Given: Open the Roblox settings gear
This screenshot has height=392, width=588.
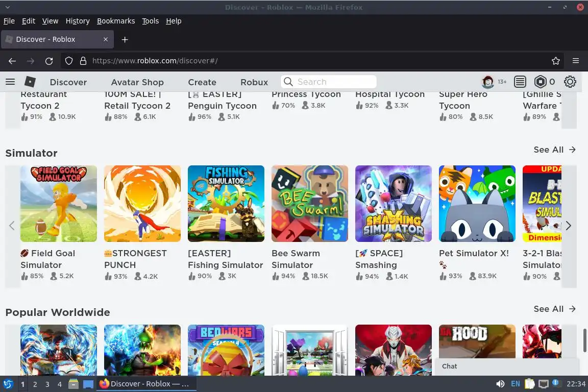Looking at the screenshot, I should (570, 82).
